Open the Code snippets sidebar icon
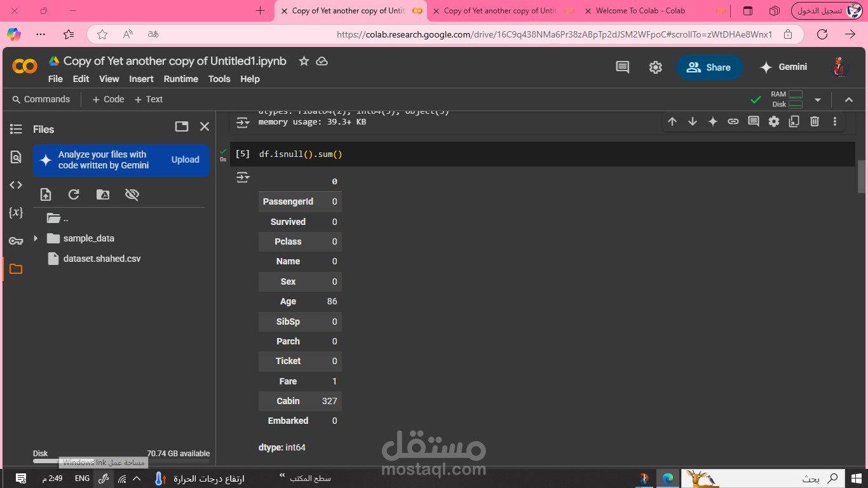The image size is (868, 488). 16,185
